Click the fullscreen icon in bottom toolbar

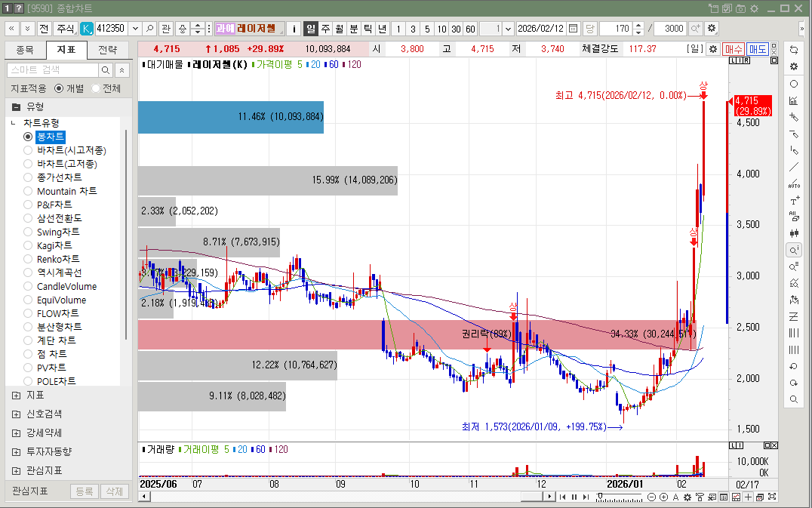point(772,497)
